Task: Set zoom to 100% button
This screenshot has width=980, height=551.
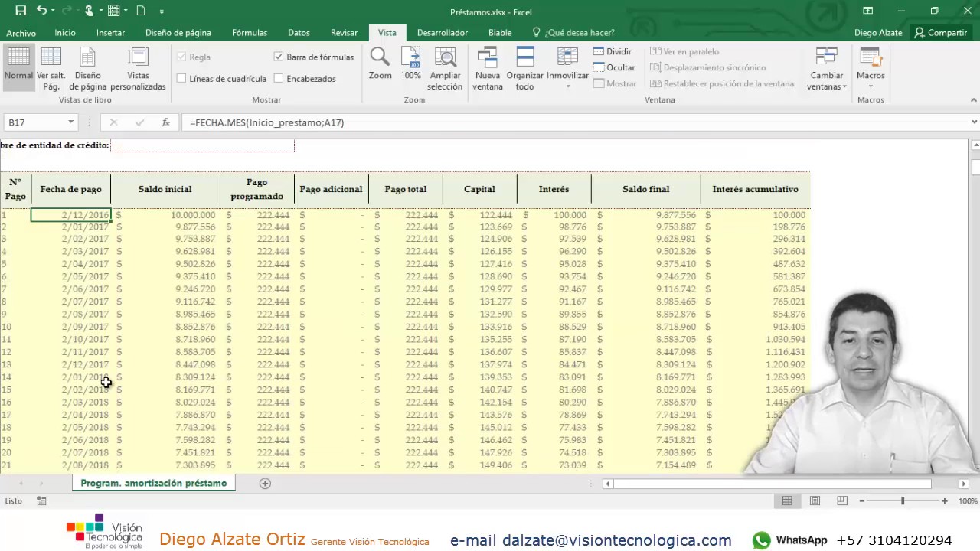Action: (411, 64)
